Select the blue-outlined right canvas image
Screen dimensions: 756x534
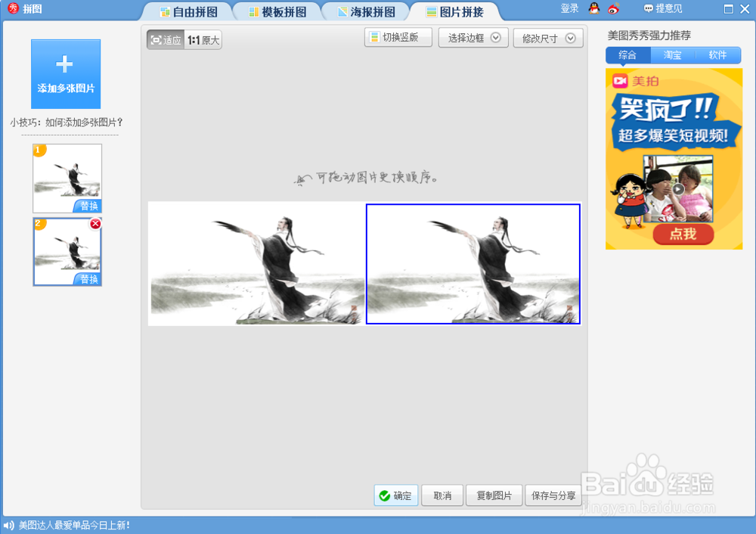(x=473, y=264)
